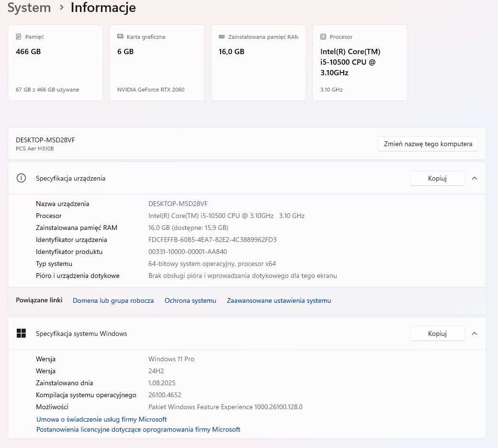The width and height of the screenshot is (498, 448).
Task: Click the Nazwa urządzenia label
Action: point(62,204)
